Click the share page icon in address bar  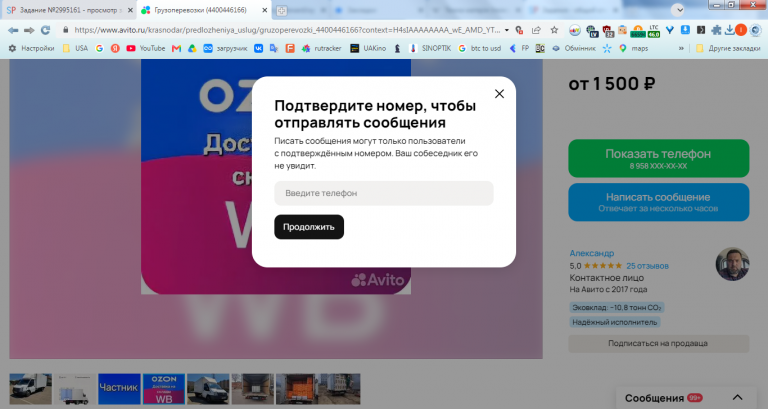(x=536, y=30)
